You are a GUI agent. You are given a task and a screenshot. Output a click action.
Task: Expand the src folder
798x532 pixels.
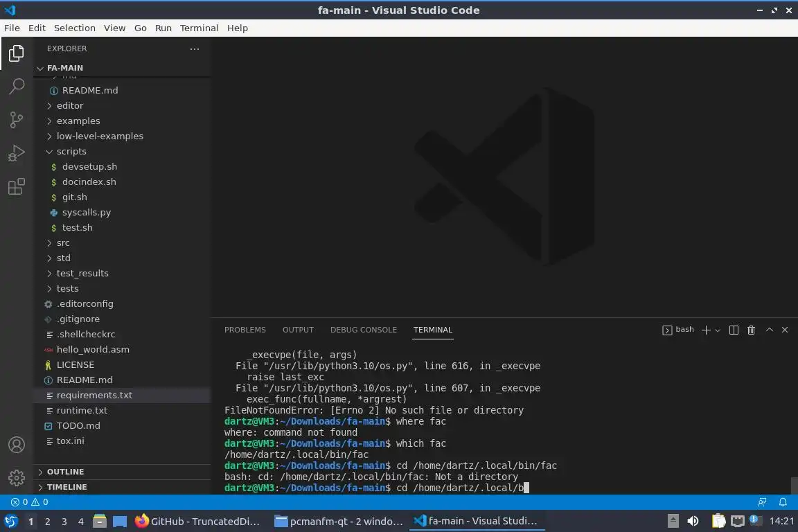[x=122, y=243]
